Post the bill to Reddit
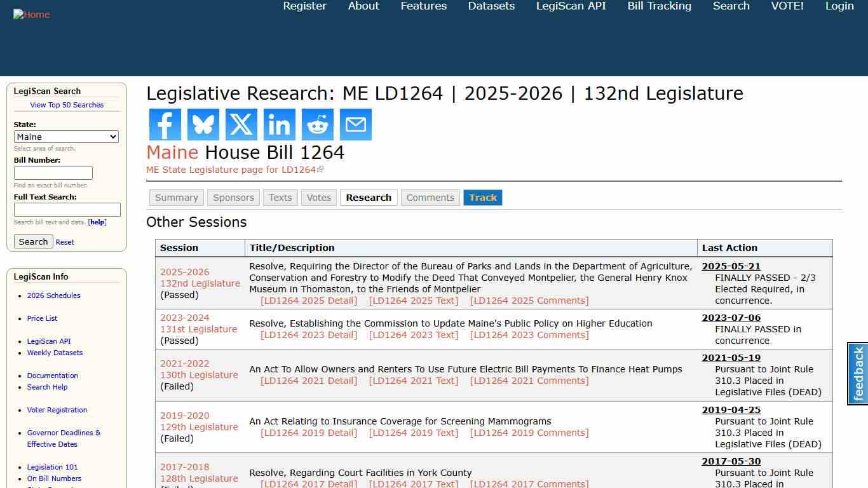 [x=317, y=125]
